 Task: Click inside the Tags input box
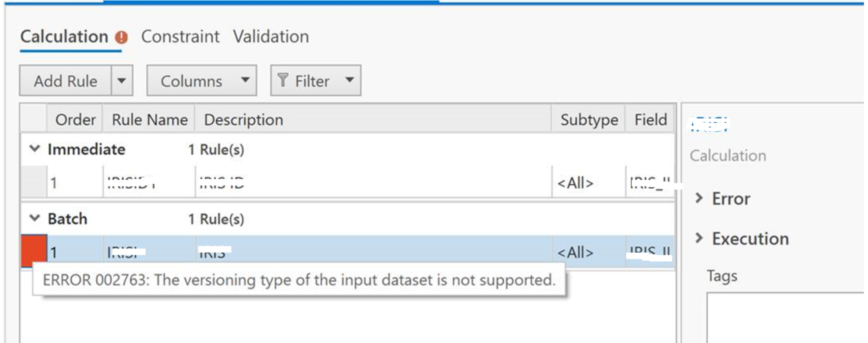pyautogui.click(x=786, y=318)
